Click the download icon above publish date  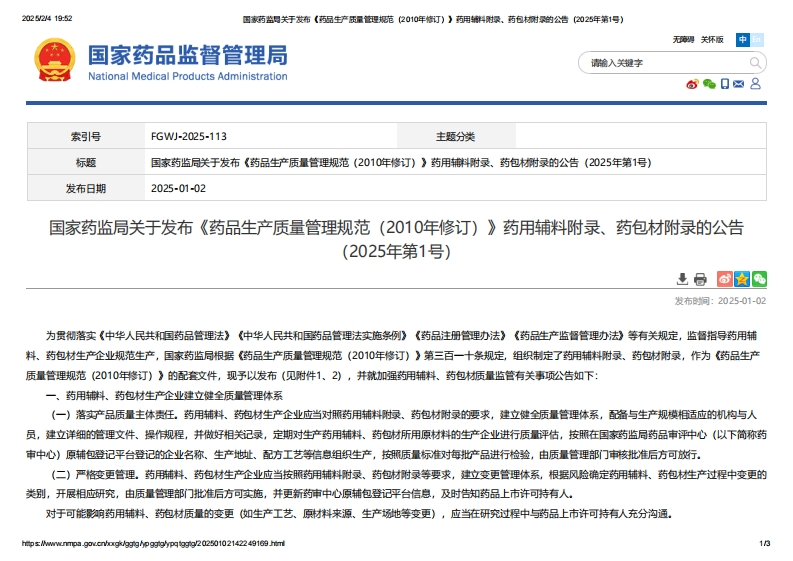click(683, 279)
